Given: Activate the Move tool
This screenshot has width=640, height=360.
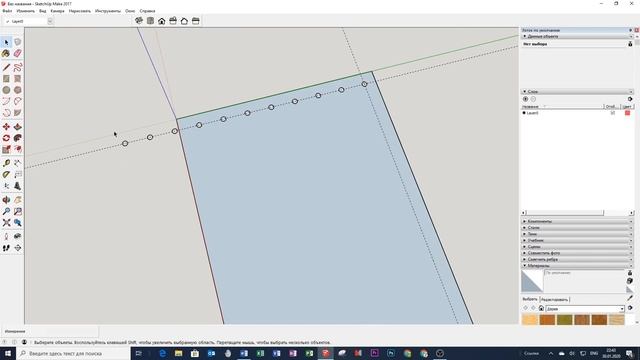Looking at the screenshot, I should (x=6, y=127).
